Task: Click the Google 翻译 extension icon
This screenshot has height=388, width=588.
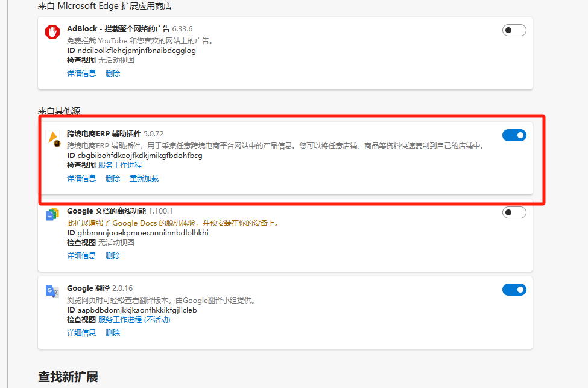Action: click(x=52, y=291)
